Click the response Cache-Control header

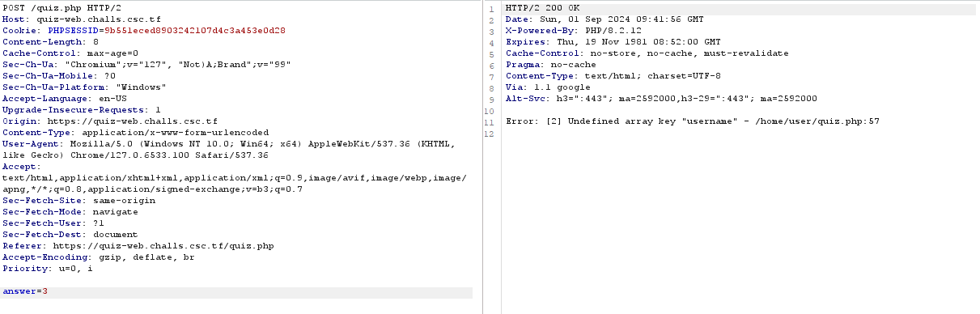pyautogui.click(x=647, y=53)
